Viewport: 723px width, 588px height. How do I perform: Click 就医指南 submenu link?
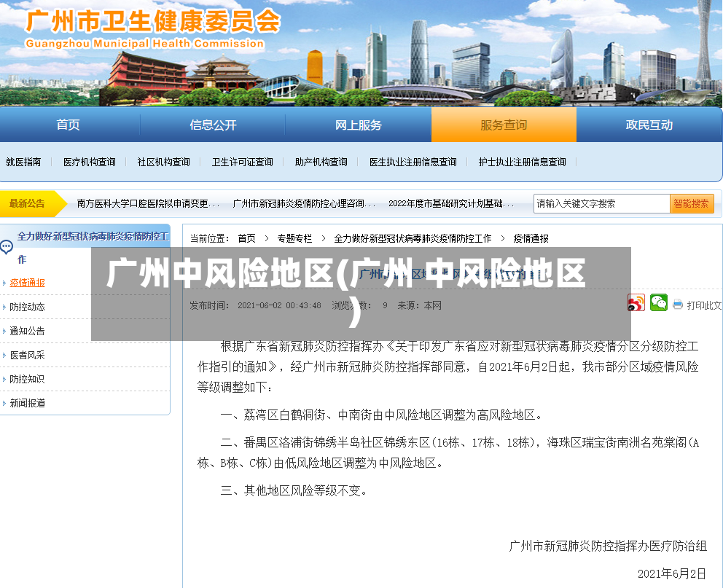(23, 162)
